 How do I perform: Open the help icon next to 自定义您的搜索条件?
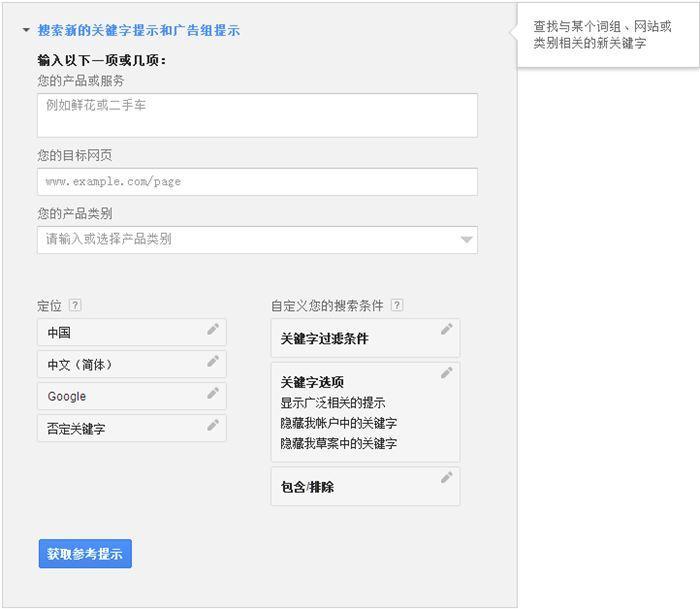point(396,305)
